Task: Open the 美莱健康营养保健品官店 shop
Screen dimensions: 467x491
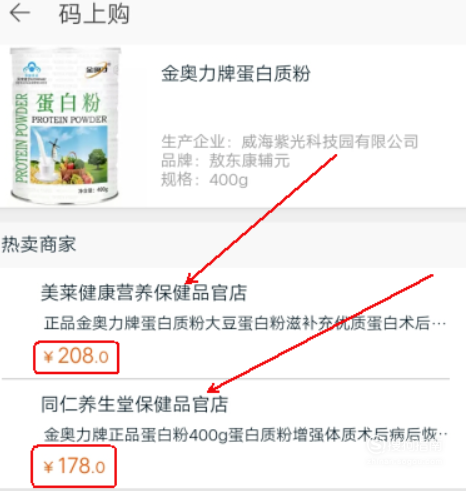Action: (x=144, y=293)
